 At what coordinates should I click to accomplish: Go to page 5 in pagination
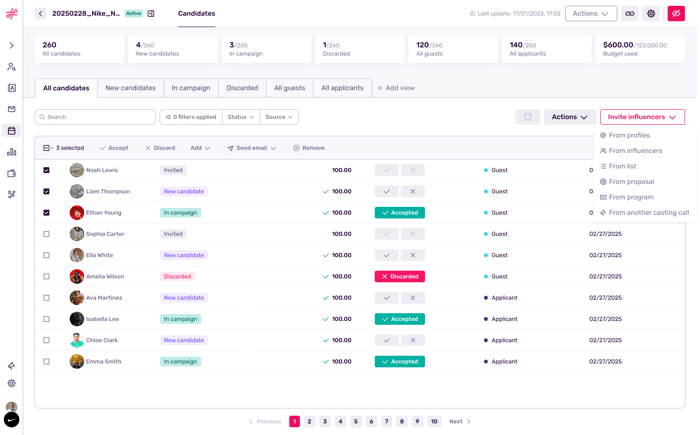(356, 422)
